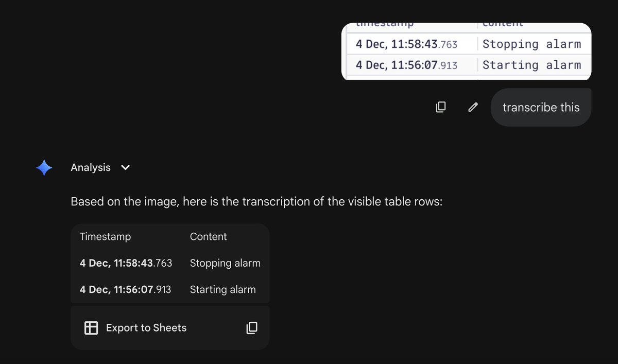Select the 'Starting alarm' table cell
This screenshot has width=618, height=364.
tap(222, 289)
